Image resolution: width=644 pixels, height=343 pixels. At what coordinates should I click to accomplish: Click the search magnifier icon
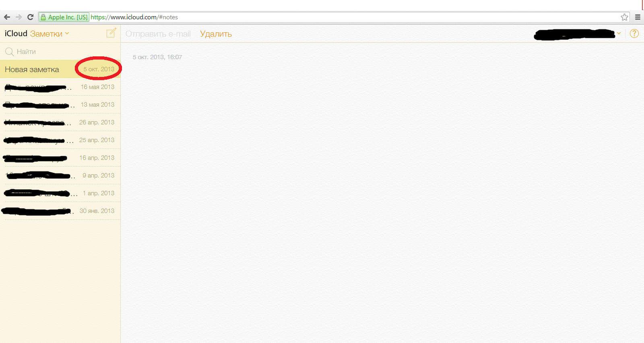tap(9, 52)
